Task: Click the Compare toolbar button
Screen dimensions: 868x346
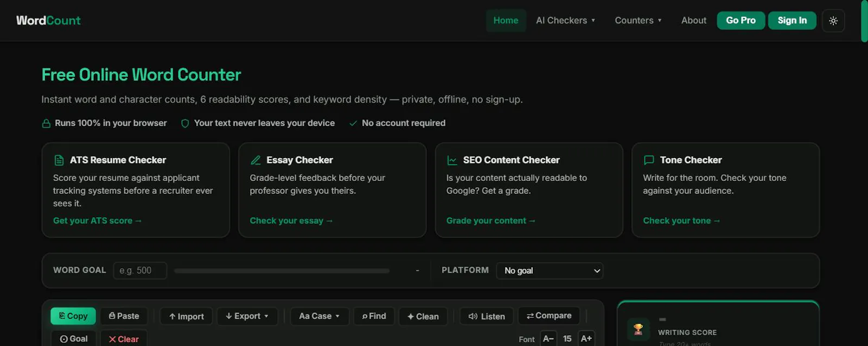Action: 549,316
